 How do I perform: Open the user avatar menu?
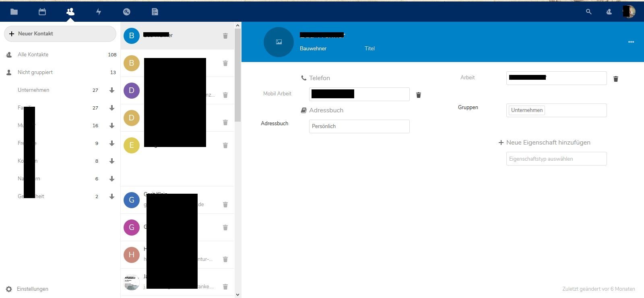[629, 11]
